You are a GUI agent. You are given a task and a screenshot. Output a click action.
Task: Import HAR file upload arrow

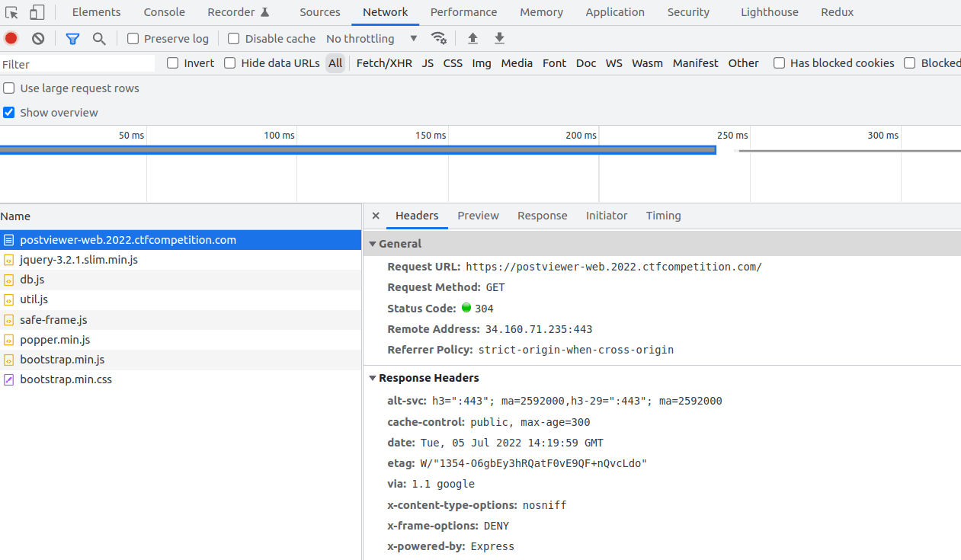(472, 38)
